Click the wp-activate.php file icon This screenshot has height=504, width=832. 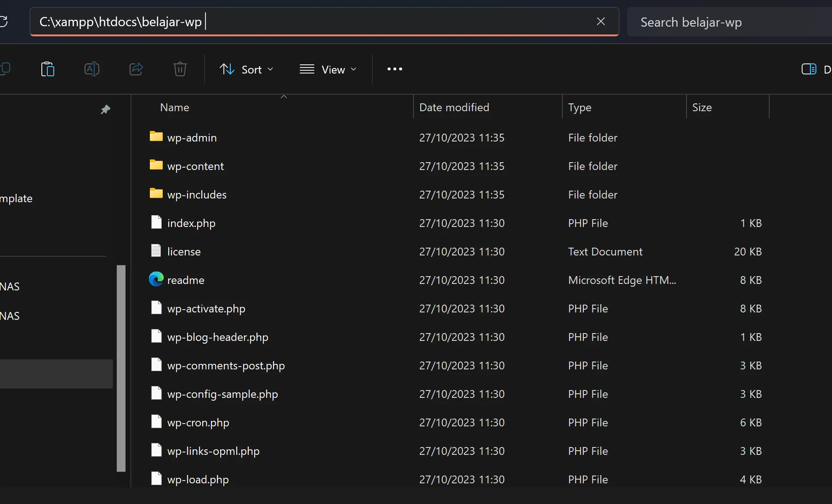[156, 308]
